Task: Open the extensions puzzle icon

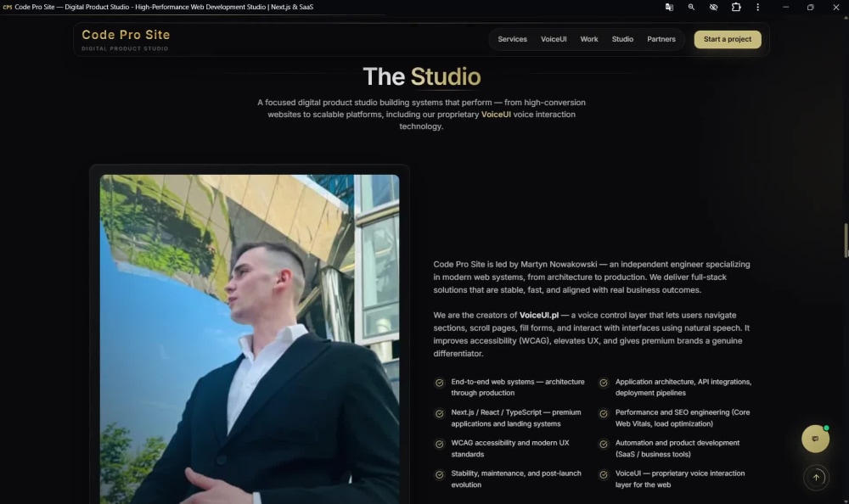Action: (x=736, y=7)
